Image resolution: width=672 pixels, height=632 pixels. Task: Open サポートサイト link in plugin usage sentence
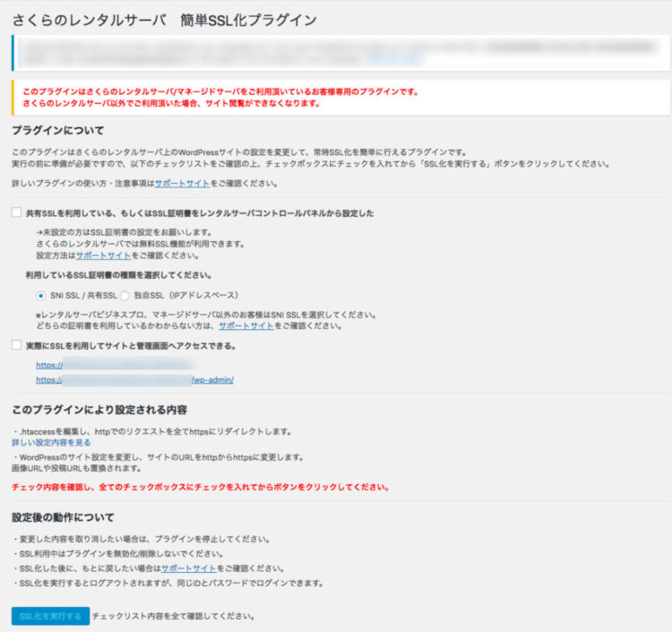click(182, 184)
